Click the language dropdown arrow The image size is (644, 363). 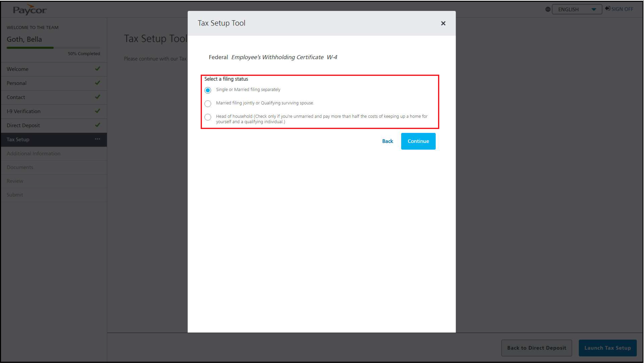594,10
